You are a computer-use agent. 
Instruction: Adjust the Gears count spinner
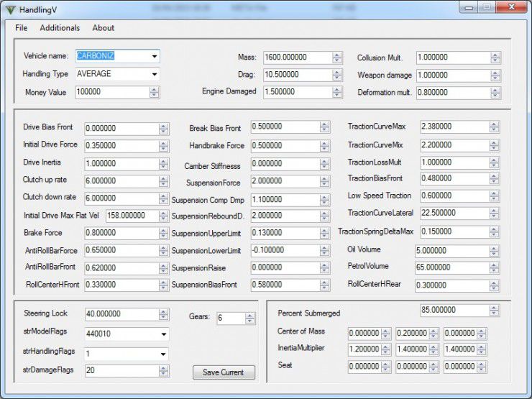click(x=249, y=318)
